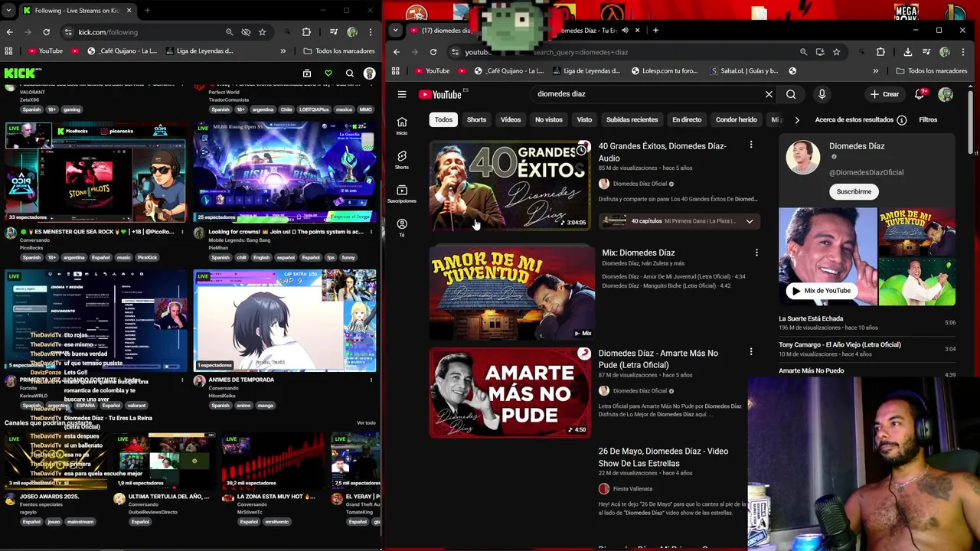Open the ANIMES DE TEMPORADA stream thumbnail

(285, 320)
